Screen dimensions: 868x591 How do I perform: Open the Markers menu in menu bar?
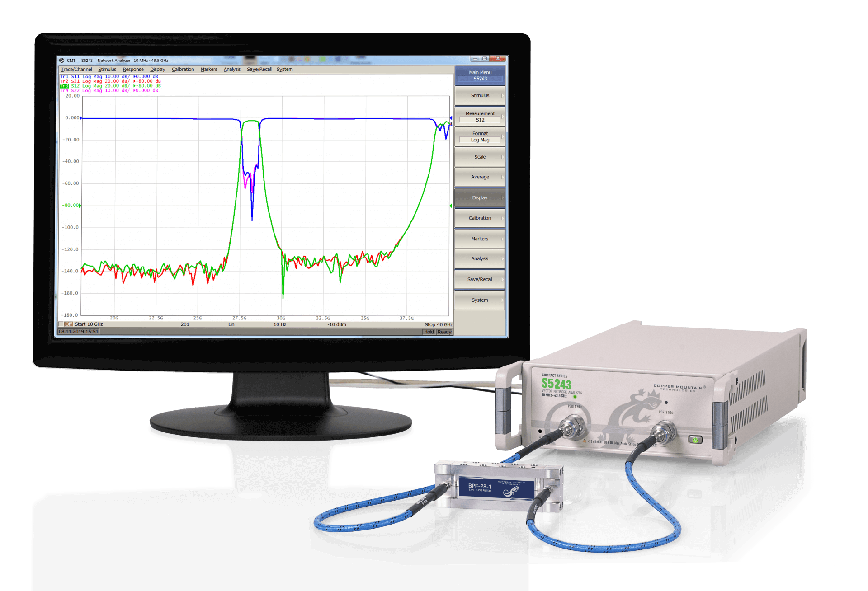point(209,70)
